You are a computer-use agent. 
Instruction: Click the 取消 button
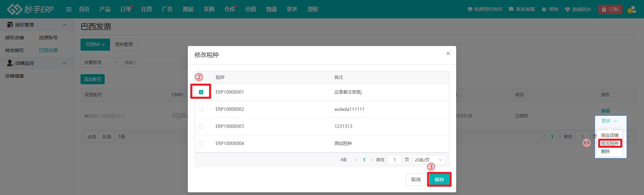tap(416, 180)
